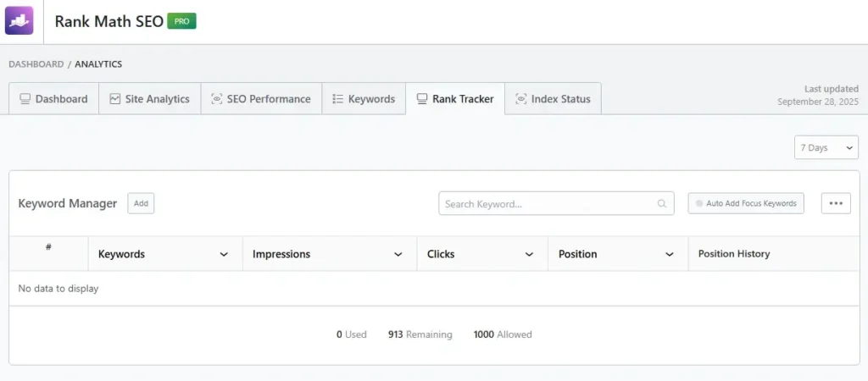Expand the Position column sort chevron
This screenshot has height=381, width=868.
tap(670, 254)
